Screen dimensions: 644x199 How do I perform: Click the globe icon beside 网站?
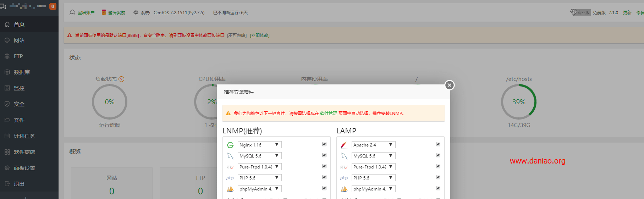point(7,40)
